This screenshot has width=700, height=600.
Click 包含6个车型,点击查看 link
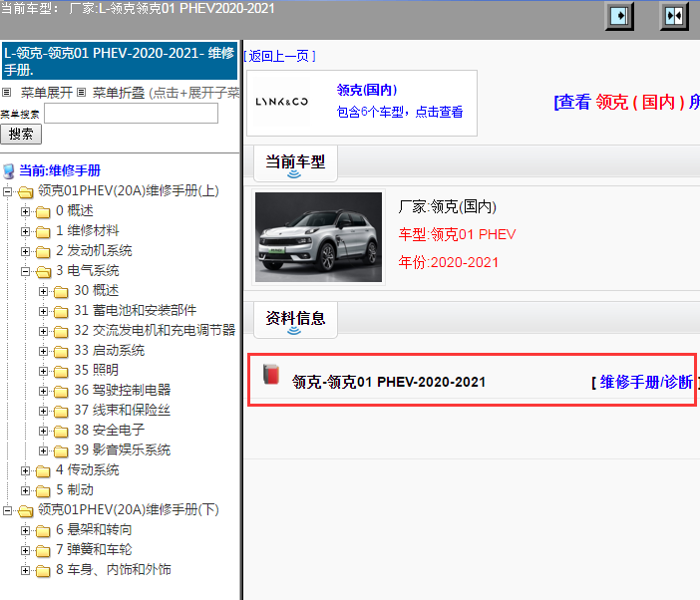point(400,112)
